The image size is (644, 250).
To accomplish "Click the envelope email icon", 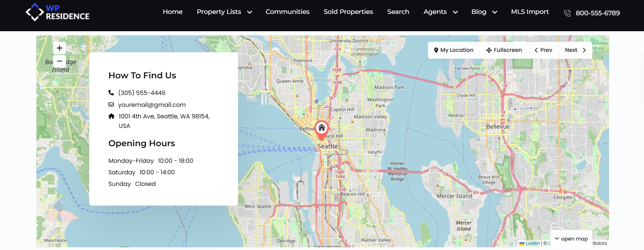I will [111, 104].
